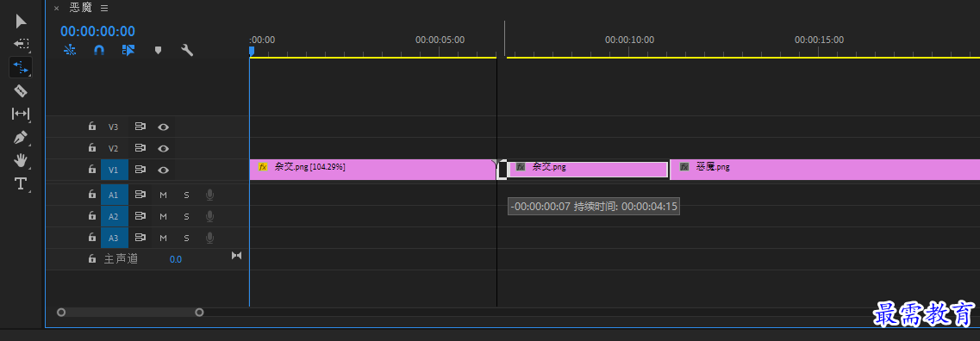This screenshot has height=341, width=980.
Task: Solo track A1
Action: click(x=186, y=195)
